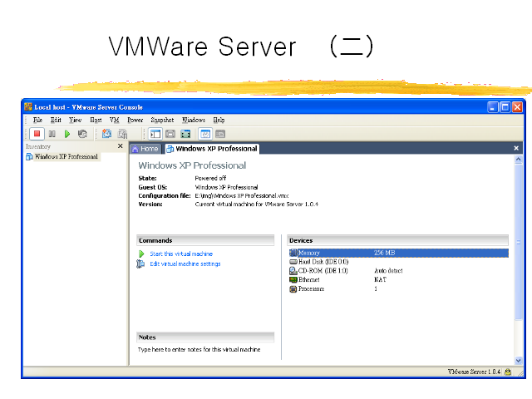Open the Help menu
The width and height of the screenshot is (532, 399).
point(219,120)
